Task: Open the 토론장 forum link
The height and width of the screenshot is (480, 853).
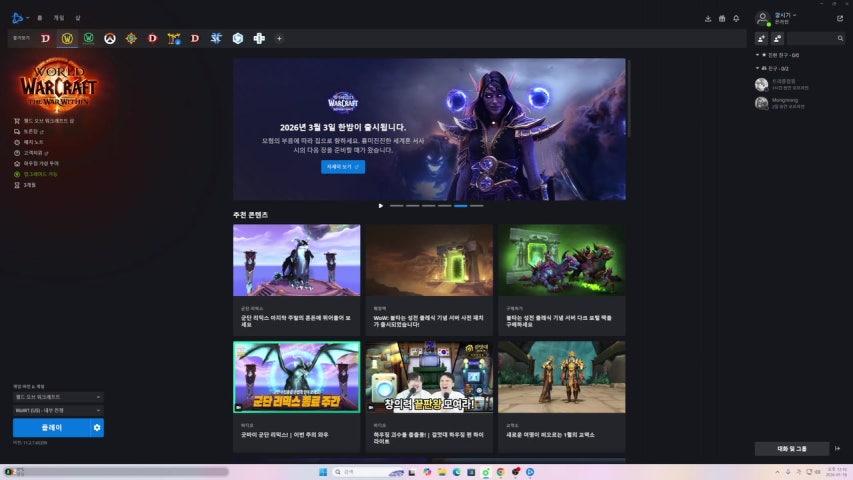Action: [x=29, y=132]
